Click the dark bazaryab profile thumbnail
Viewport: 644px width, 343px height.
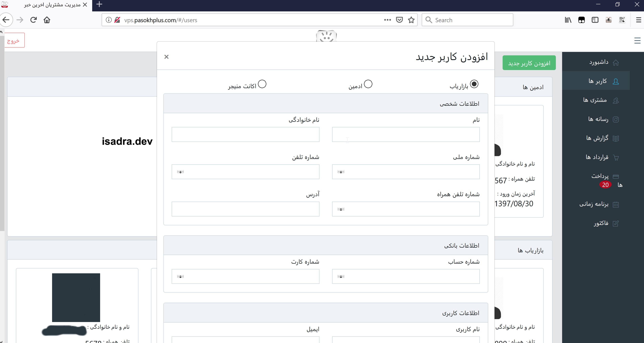(x=76, y=298)
